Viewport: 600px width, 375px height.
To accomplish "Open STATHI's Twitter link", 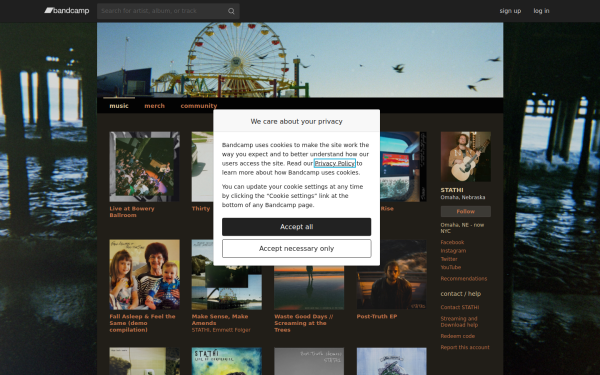I will 449,259.
